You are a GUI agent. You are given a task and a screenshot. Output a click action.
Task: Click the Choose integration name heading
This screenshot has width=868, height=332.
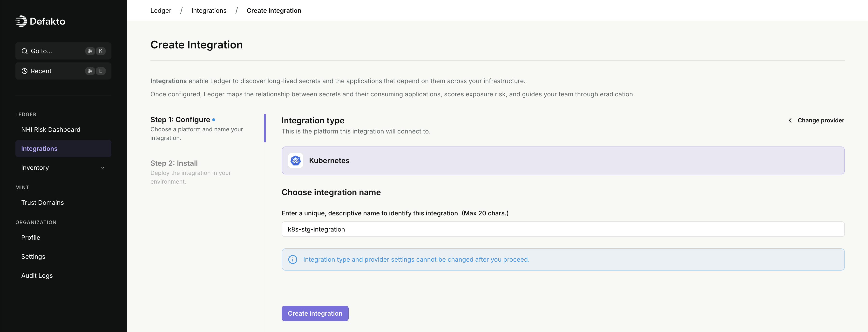pos(331,192)
